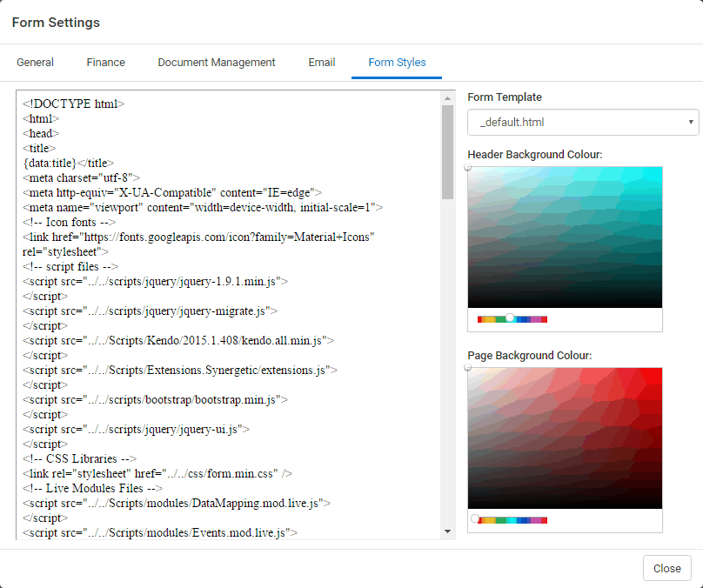Click the code editor scrollbar thumb
The image size is (703, 588).
click(447, 152)
